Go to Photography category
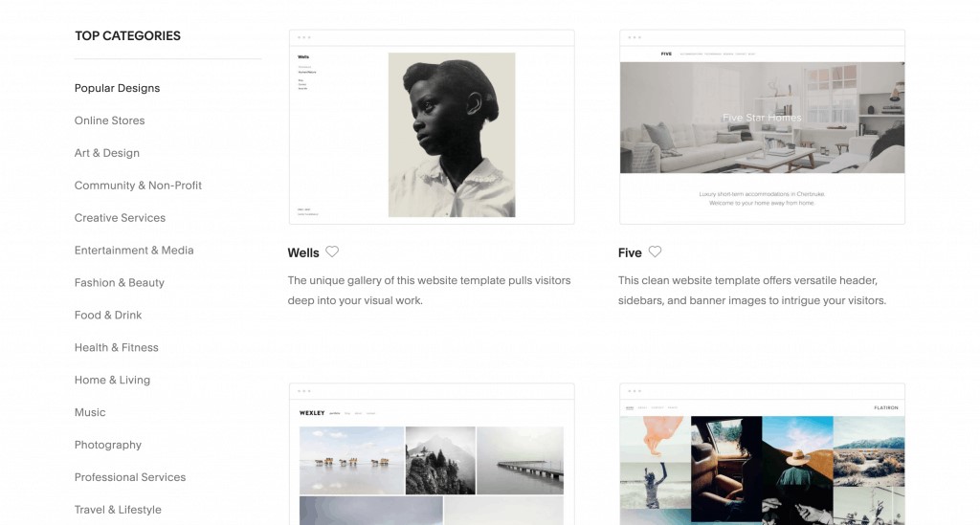The height and width of the screenshot is (525, 980). 107,445
